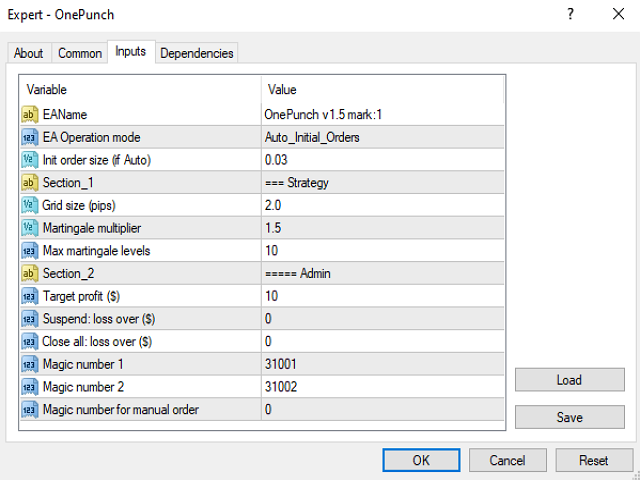The width and height of the screenshot is (640, 480).
Task: Select the 'Magic number 2' variable name
Action: (84, 387)
